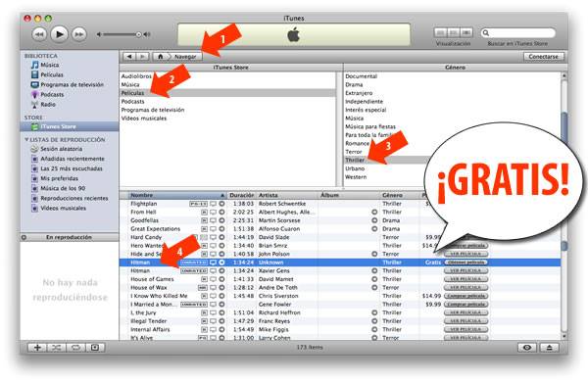The image size is (588, 382).
Task: Click the Conectarse button
Action: click(x=543, y=56)
